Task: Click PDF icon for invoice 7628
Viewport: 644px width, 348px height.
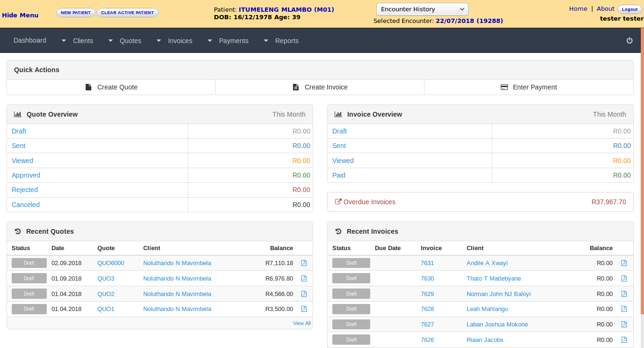Action: (624, 309)
